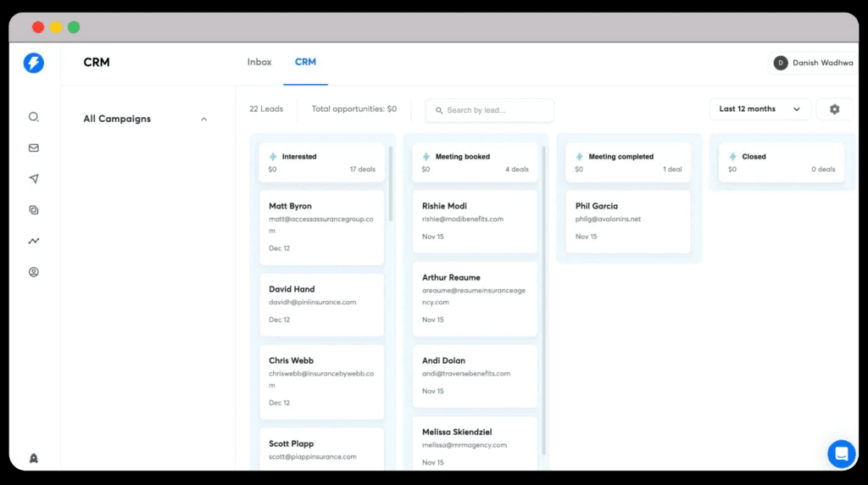Click the red close window button
Screen dimensions: 868x485
pos(38,27)
